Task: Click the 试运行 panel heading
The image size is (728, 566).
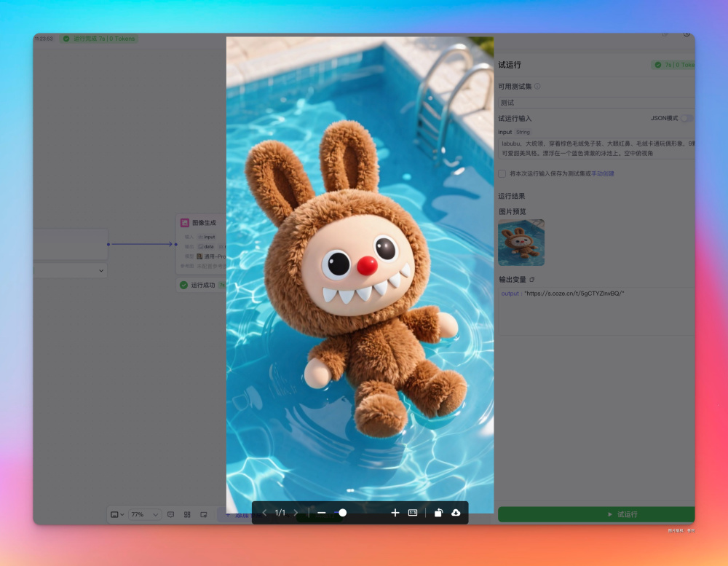Action: 510,65
